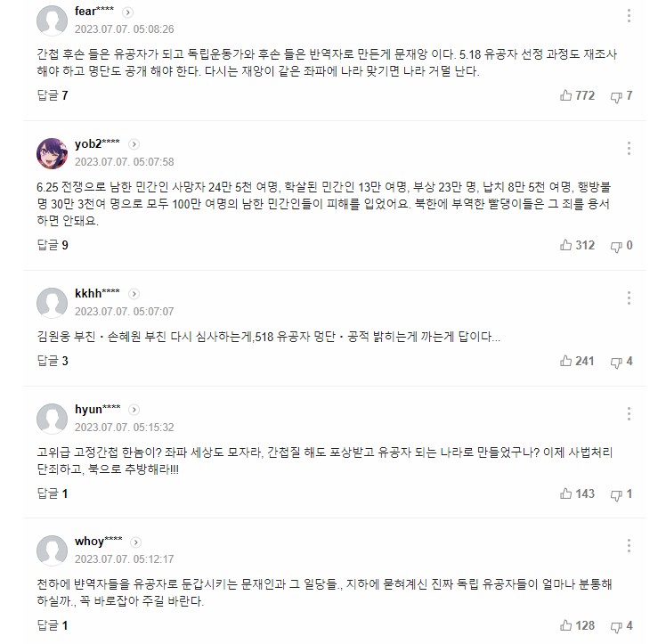Open the yob2**** purple avatar
The height and width of the screenshot is (644, 666).
pyautogui.click(x=53, y=152)
